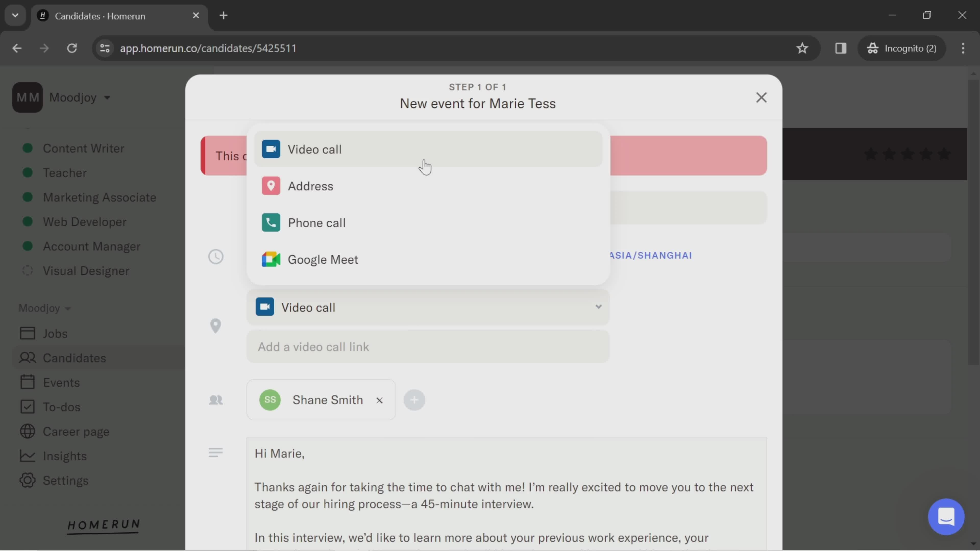This screenshot has height=551, width=980.
Task: Click the Shane Smith SS avatar
Action: (x=270, y=400)
